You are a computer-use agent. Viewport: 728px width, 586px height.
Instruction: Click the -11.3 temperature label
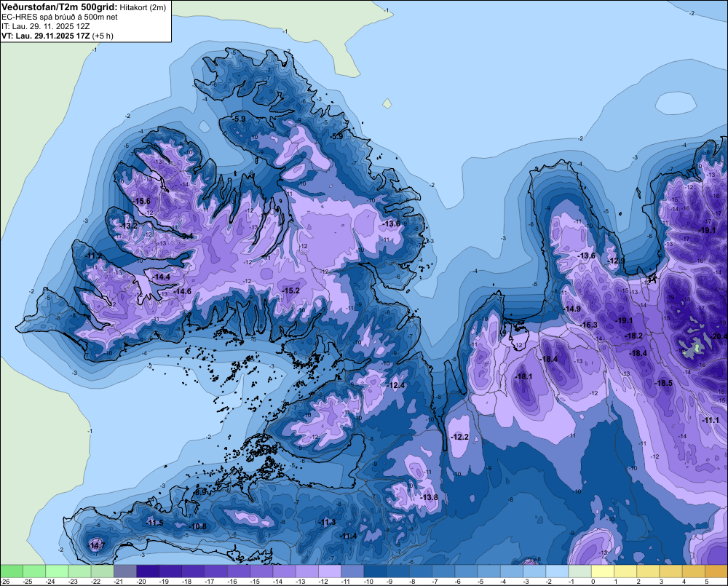[x=327, y=523]
